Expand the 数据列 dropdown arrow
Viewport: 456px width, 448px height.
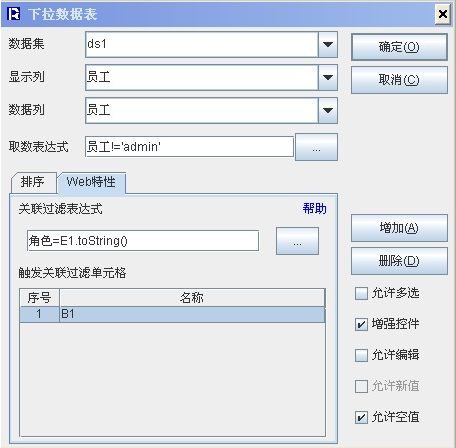click(328, 110)
